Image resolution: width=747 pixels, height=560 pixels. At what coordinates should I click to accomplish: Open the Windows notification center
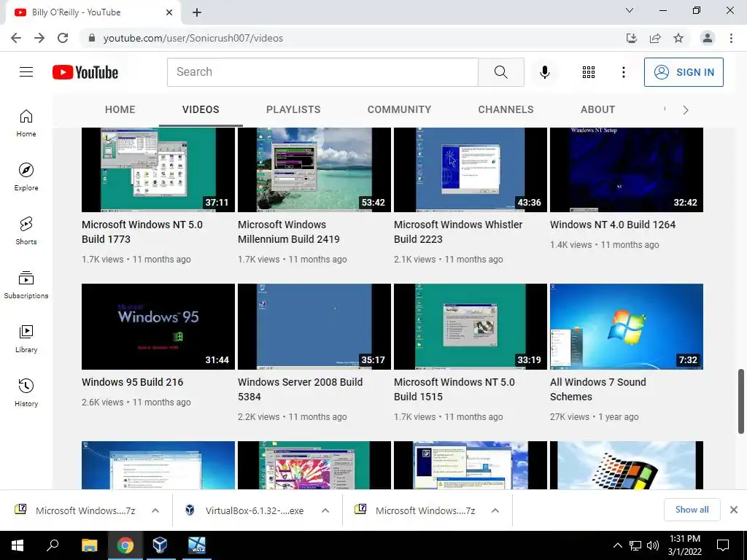tap(723, 545)
